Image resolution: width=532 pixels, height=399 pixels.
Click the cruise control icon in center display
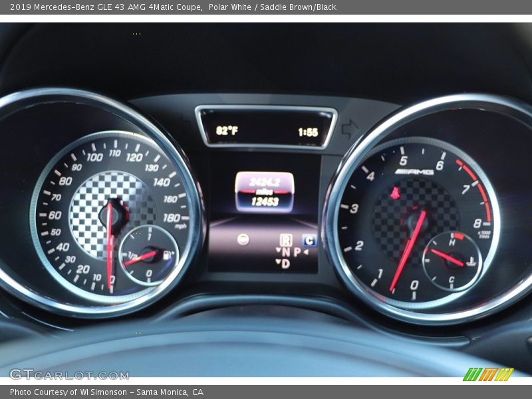coord(243,239)
